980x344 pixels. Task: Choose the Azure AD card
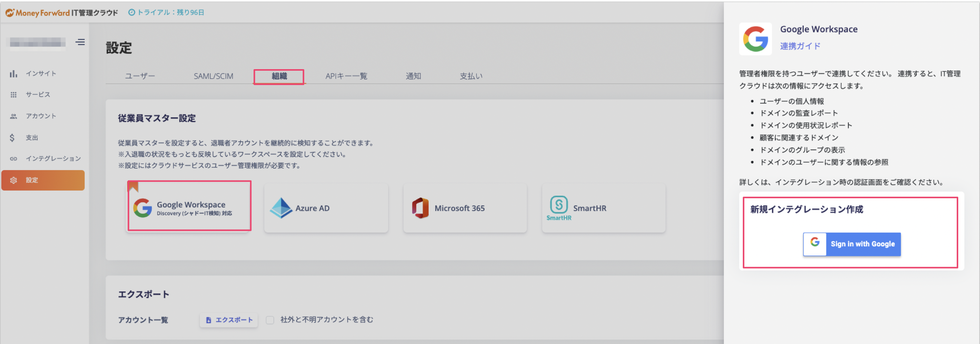[x=326, y=208]
